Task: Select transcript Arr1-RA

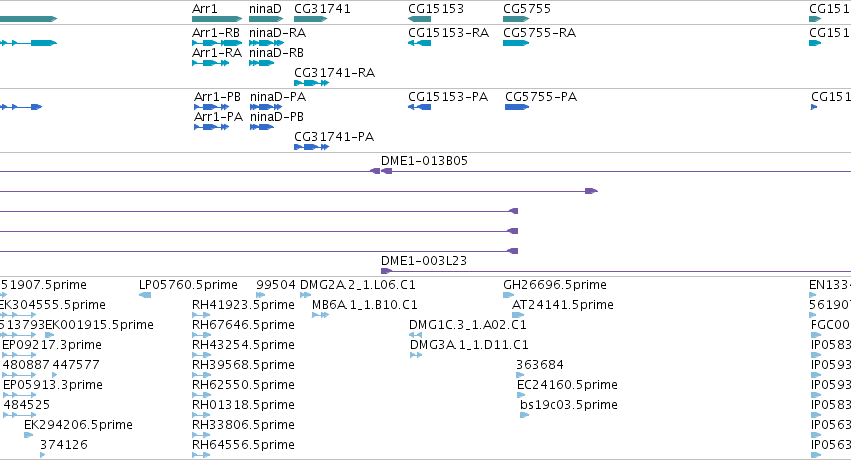Action: (x=211, y=63)
